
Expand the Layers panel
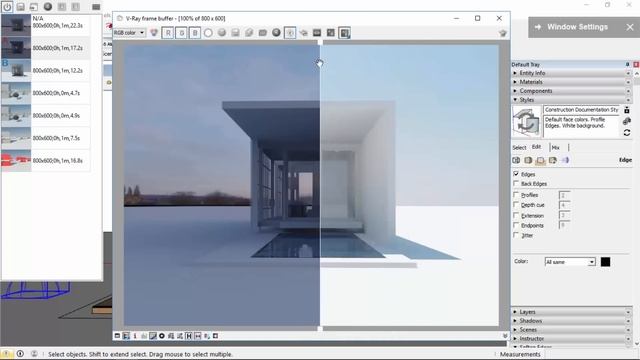(571, 312)
